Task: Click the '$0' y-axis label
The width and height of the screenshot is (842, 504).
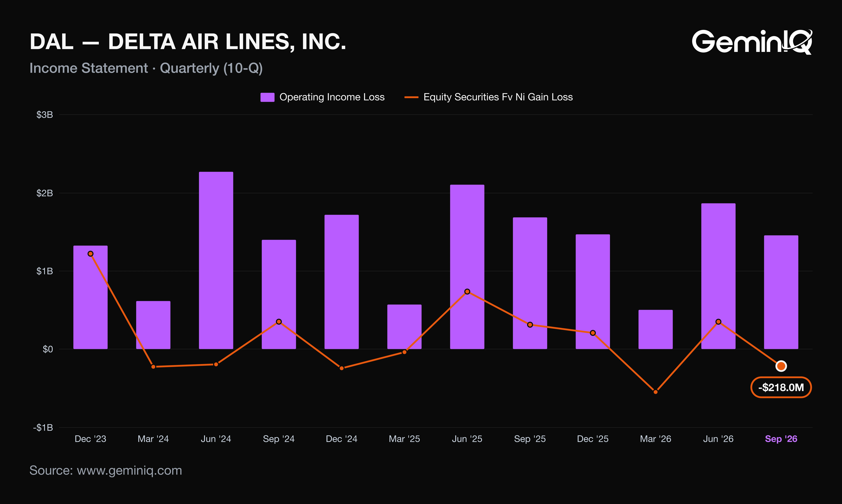Action: (x=48, y=349)
